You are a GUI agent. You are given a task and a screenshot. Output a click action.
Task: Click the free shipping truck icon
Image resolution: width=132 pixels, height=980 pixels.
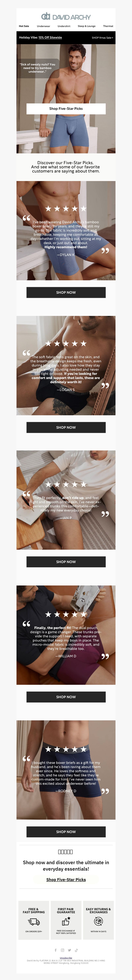pos(34,921)
